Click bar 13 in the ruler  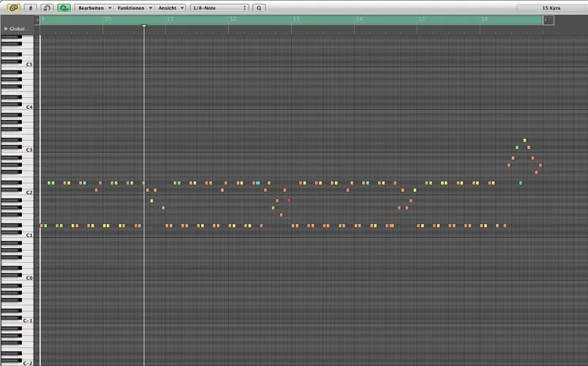click(296, 19)
